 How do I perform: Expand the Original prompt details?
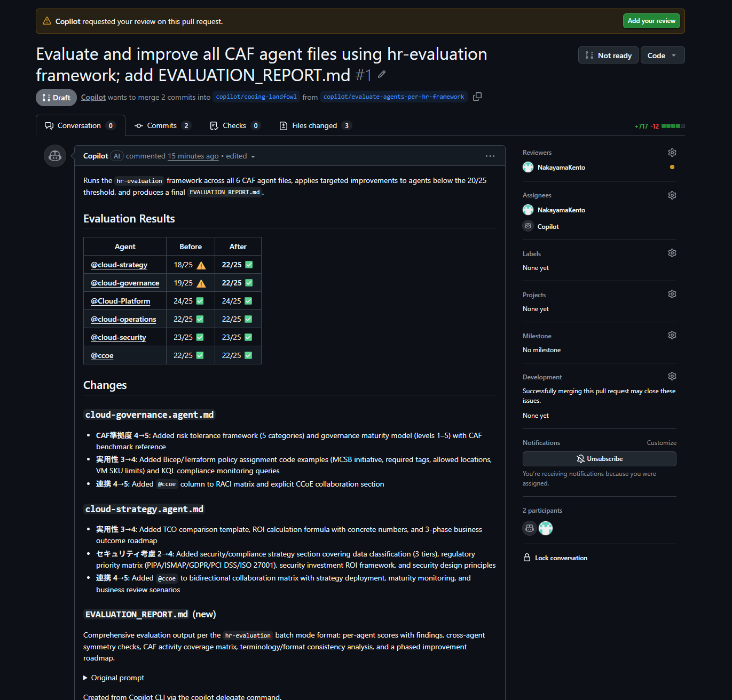pyautogui.click(x=113, y=678)
